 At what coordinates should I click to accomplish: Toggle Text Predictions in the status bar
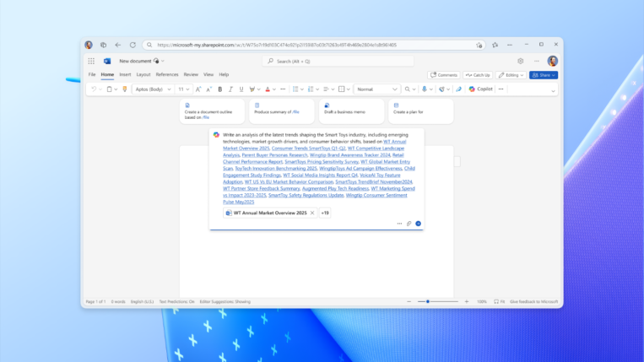pos(177,301)
